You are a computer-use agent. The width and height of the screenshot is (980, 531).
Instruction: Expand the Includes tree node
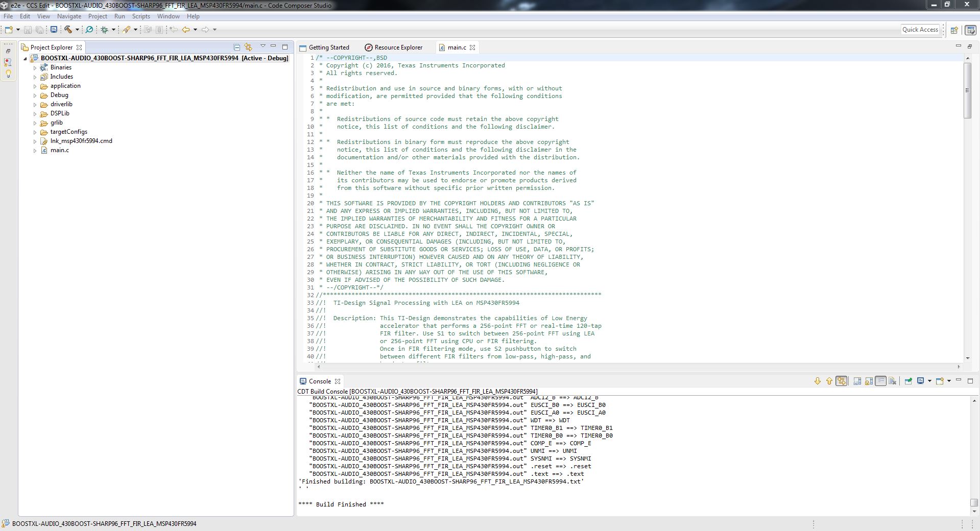pos(35,77)
